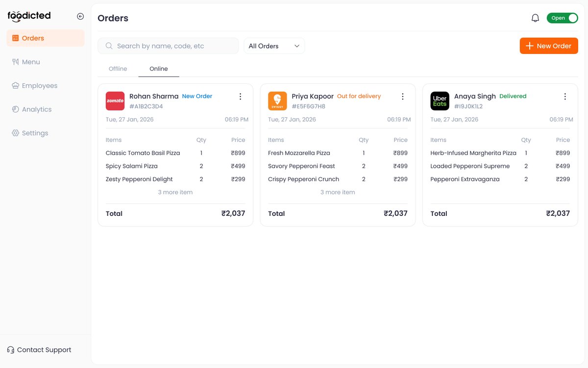The image size is (588, 368).
Task: Open notifications bell icon
Action: click(535, 18)
